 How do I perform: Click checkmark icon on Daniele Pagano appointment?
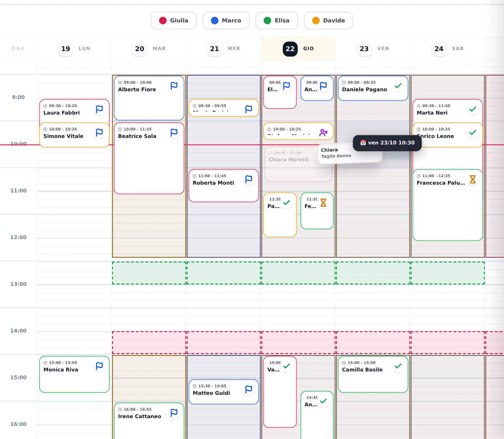[398, 86]
